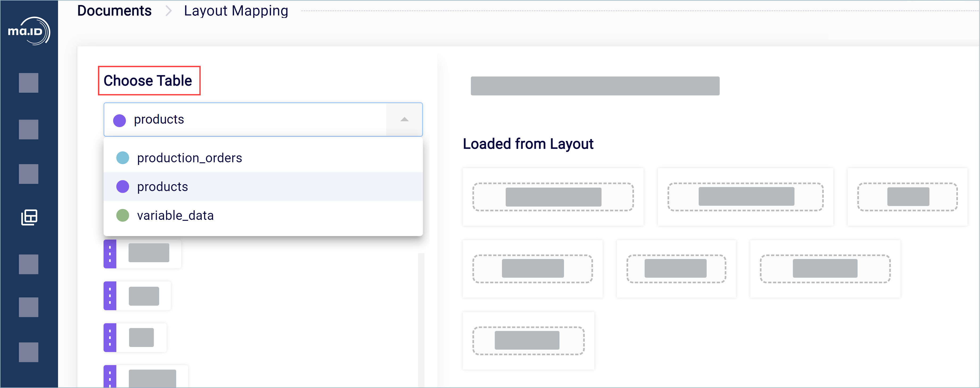This screenshot has height=388, width=980.
Task: Click the purple dot next to products
Action: [122, 187]
